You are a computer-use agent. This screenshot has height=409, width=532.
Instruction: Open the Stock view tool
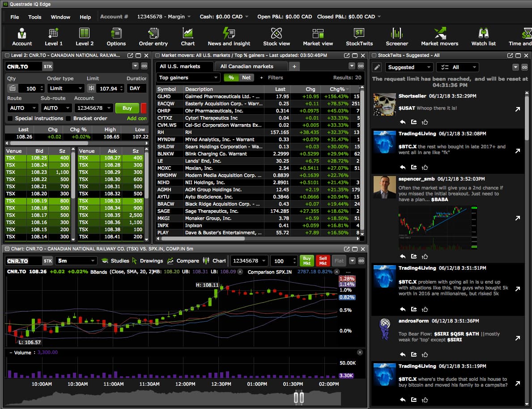[x=276, y=37]
